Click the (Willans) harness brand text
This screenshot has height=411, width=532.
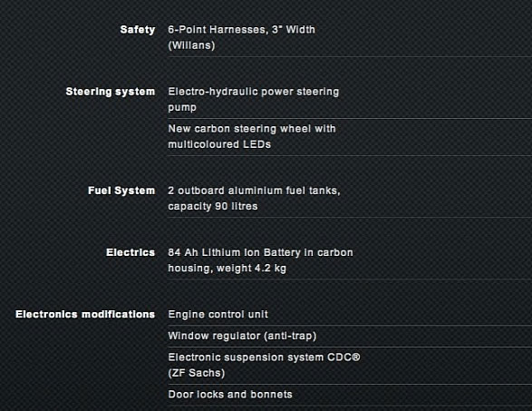click(x=192, y=45)
